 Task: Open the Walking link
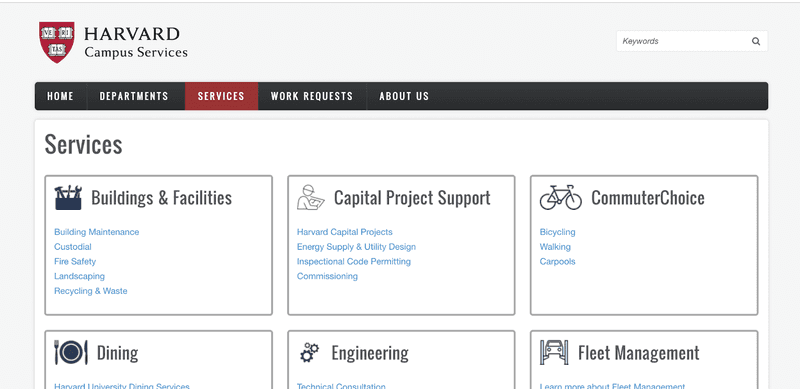coord(555,247)
